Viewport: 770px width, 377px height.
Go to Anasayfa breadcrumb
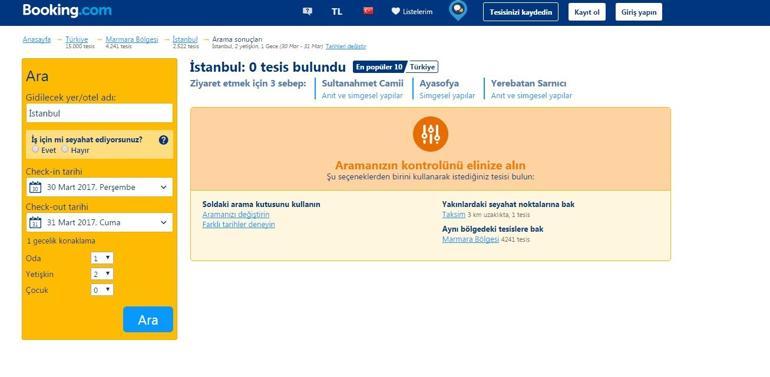[x=37, y=39]
